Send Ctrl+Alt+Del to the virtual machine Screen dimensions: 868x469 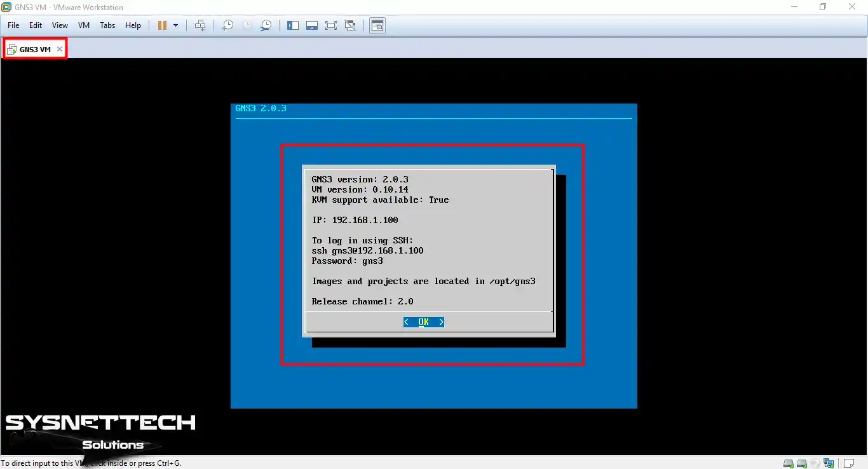point(200,25)
